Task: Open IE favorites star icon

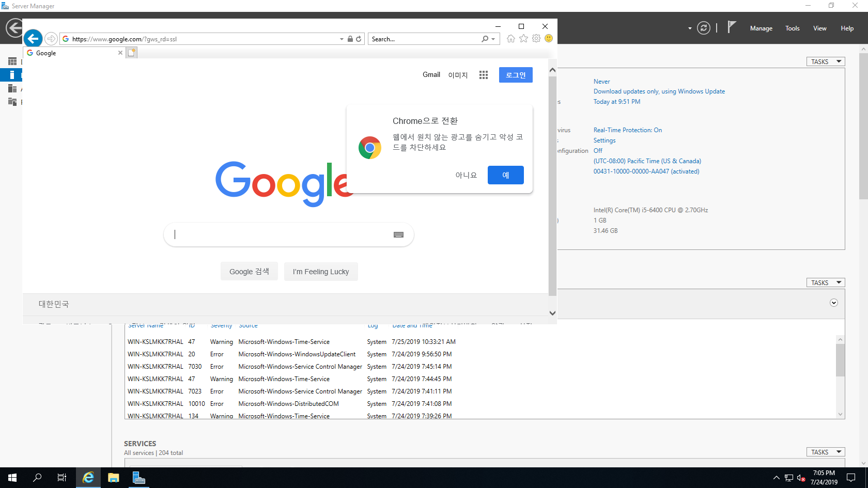Action: [524, 39]
